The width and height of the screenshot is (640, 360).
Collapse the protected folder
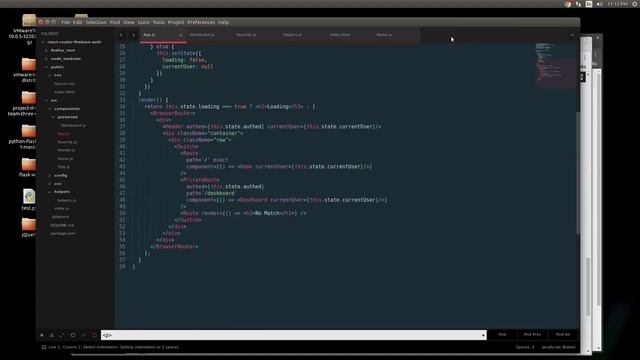point(53,117)
